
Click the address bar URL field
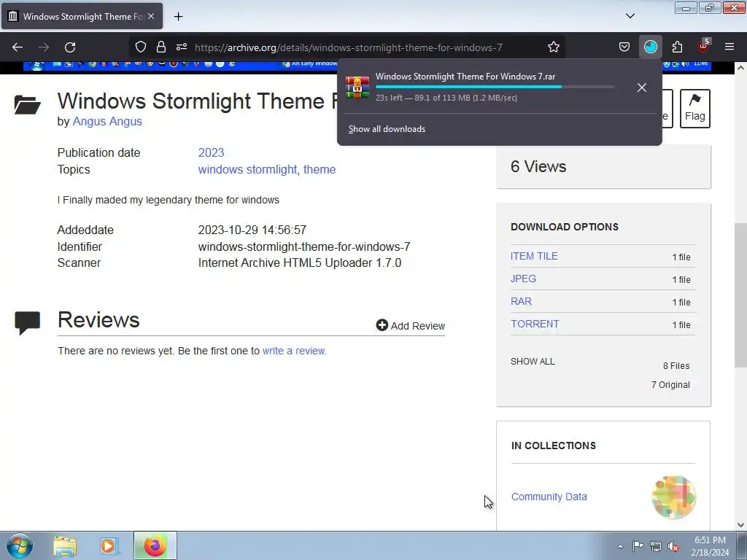click(x=348, y=47)
